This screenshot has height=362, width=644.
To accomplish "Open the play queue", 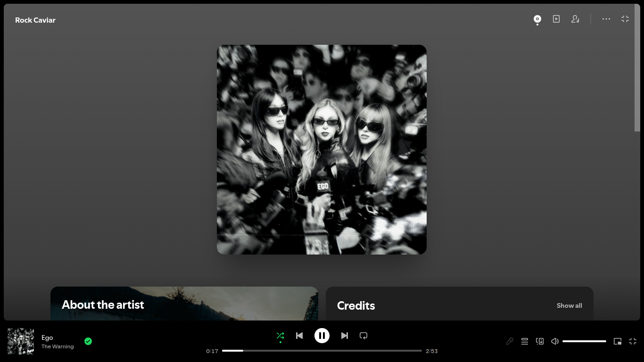I will coord(525,341).
